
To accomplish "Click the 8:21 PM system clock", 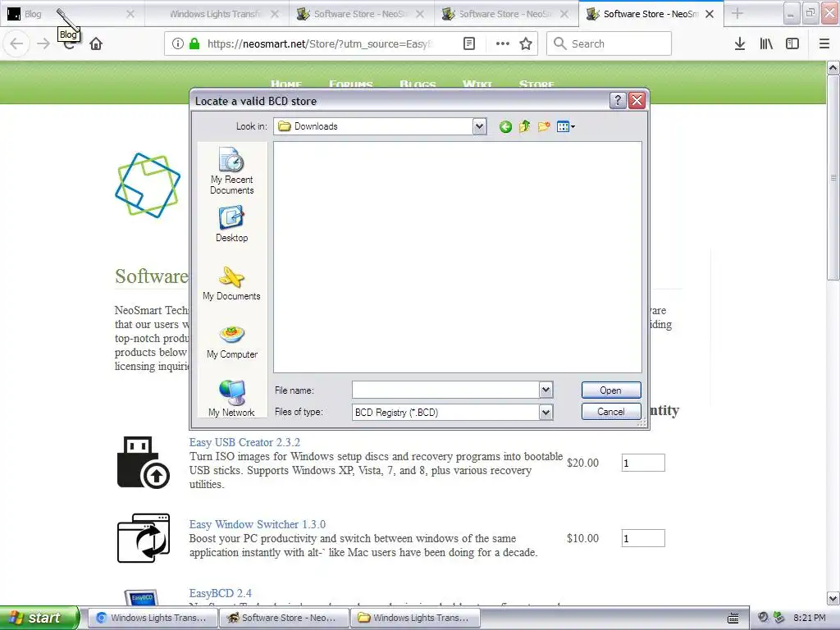I will click(809, 618).
